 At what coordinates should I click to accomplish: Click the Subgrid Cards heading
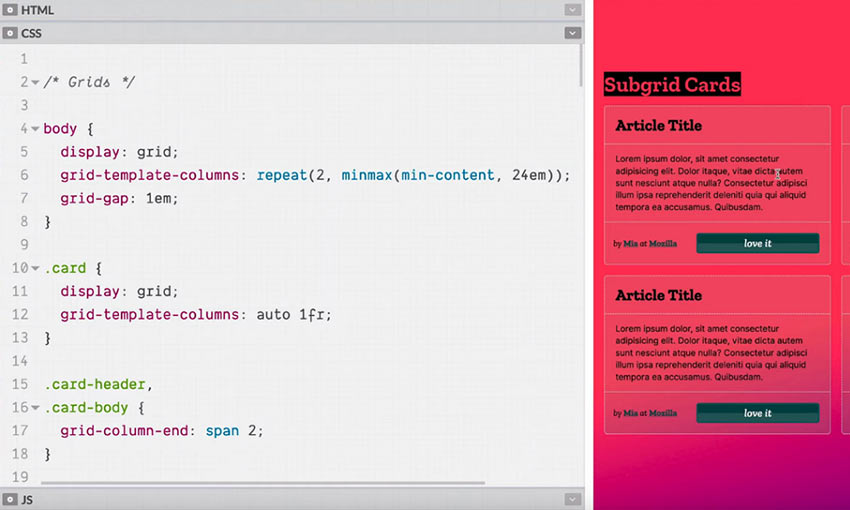pos(672,85)
